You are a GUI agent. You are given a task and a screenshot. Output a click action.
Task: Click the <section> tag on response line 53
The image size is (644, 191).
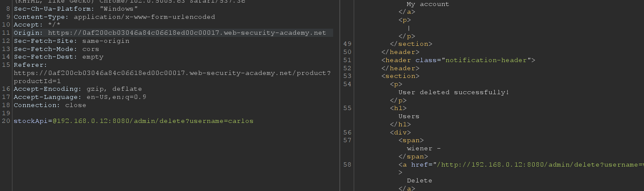pyautogui.click(x=400, y=76)
